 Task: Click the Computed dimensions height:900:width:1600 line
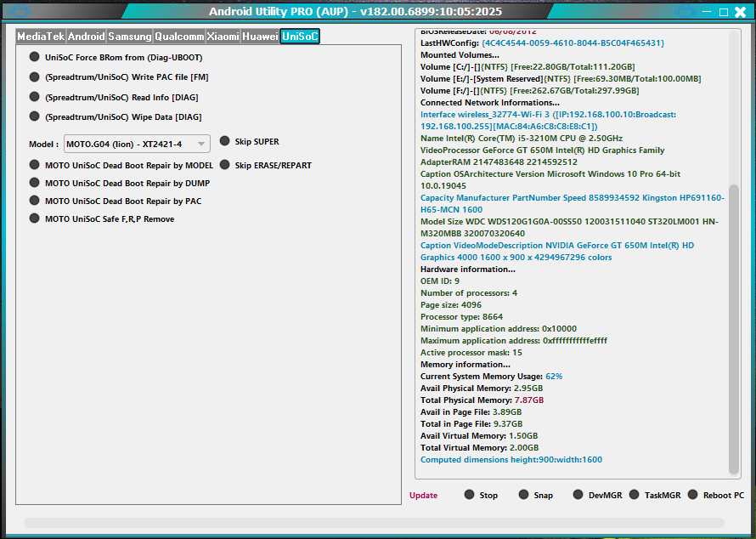coord(511,460)
